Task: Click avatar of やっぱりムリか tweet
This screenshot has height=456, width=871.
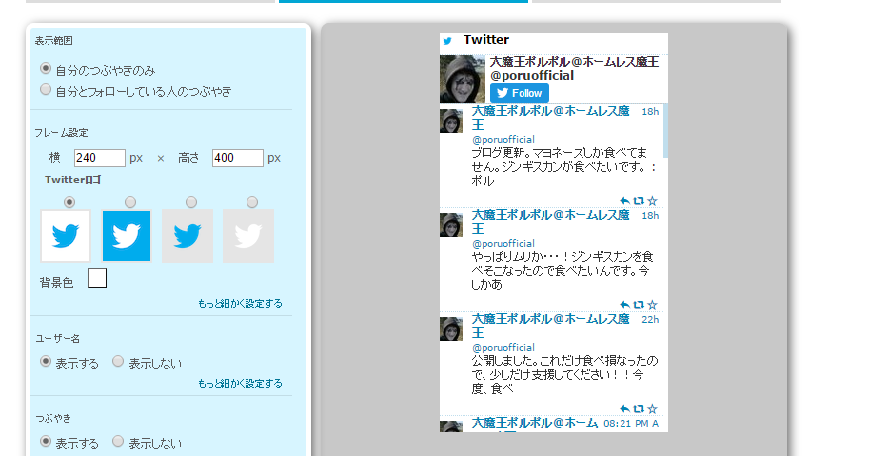Action: click(451, 225)
